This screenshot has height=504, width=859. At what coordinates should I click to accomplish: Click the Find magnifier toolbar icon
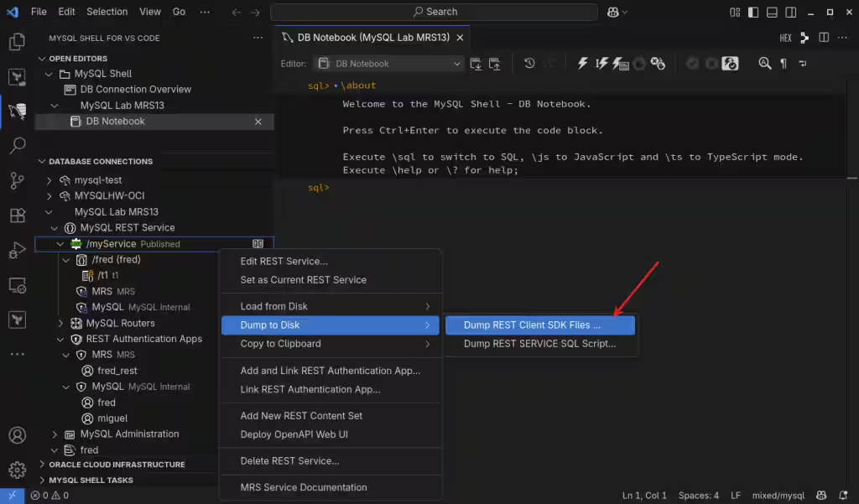coord(765,64)
